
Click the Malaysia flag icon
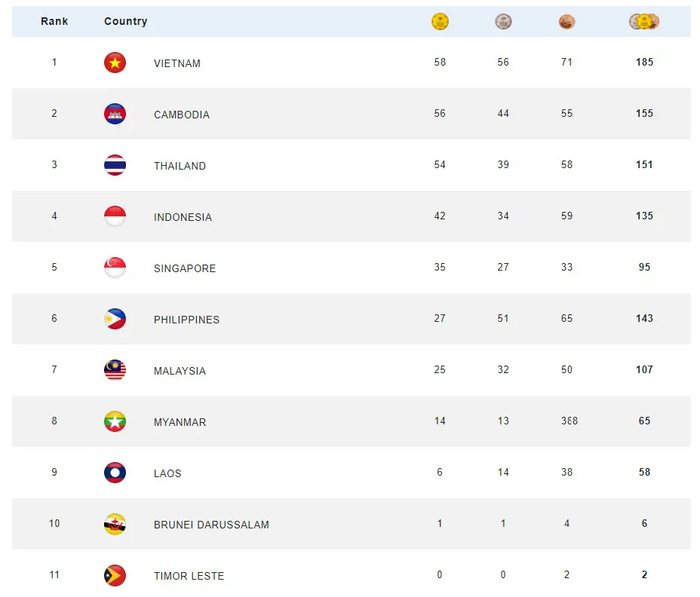115,370
